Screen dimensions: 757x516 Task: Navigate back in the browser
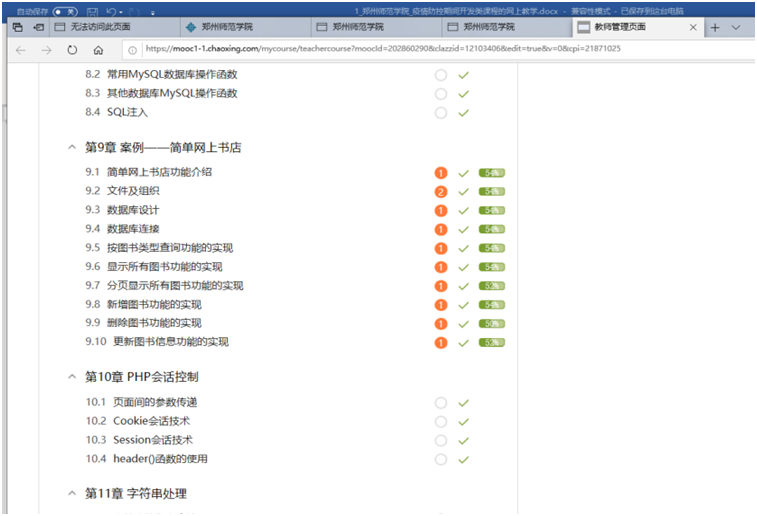tap(21, 49)
